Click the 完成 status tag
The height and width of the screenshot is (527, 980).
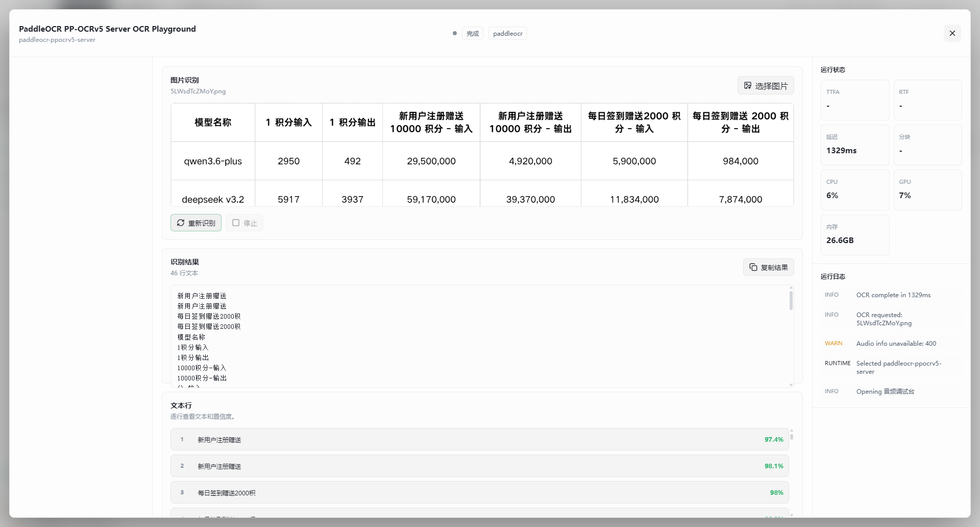pyautogui.click(x=473, y=33)
